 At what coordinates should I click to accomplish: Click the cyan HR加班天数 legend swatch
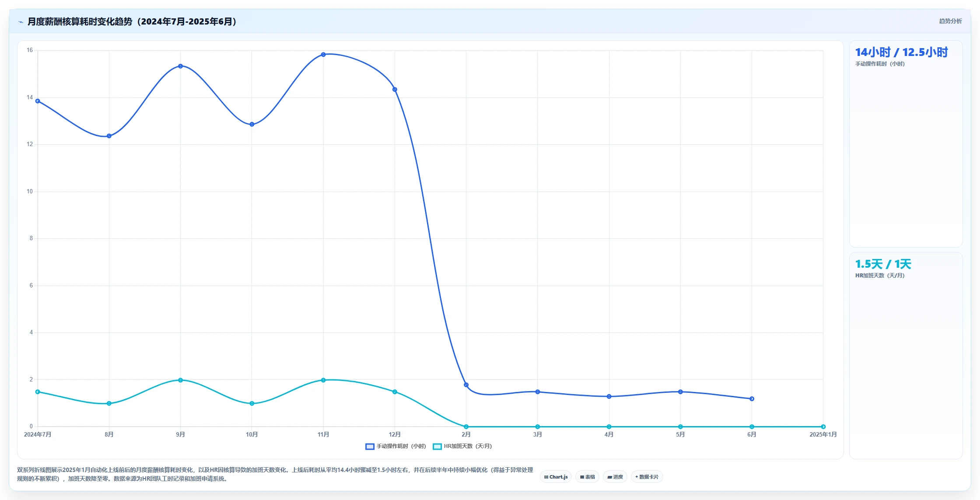coord(437,446)
